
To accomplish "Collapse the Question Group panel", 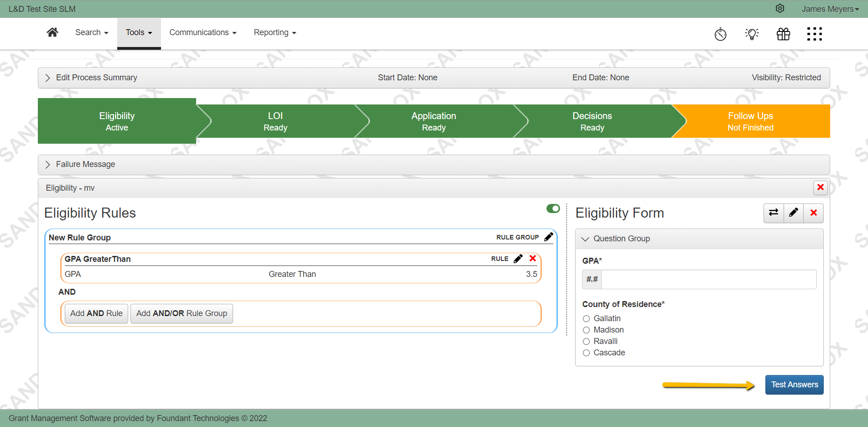I will point(585,239).
